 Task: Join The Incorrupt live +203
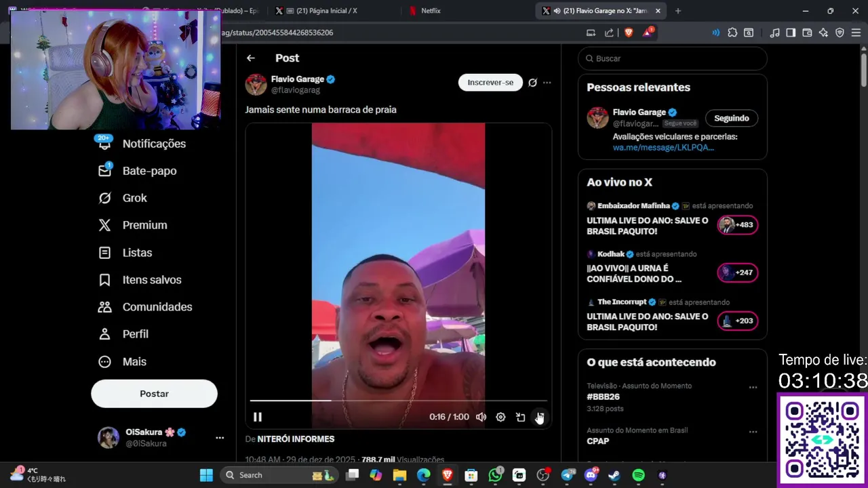pyautogui.click(x=738, y=321)
